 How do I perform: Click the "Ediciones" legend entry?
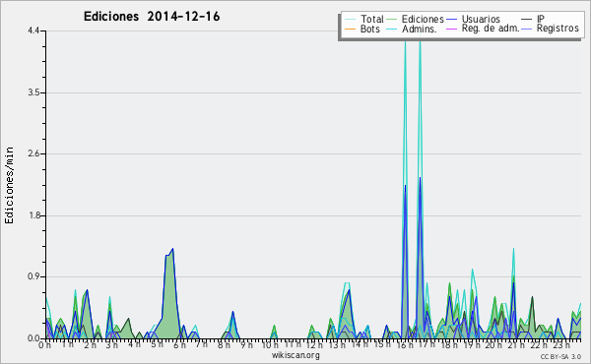coord(423,20)
